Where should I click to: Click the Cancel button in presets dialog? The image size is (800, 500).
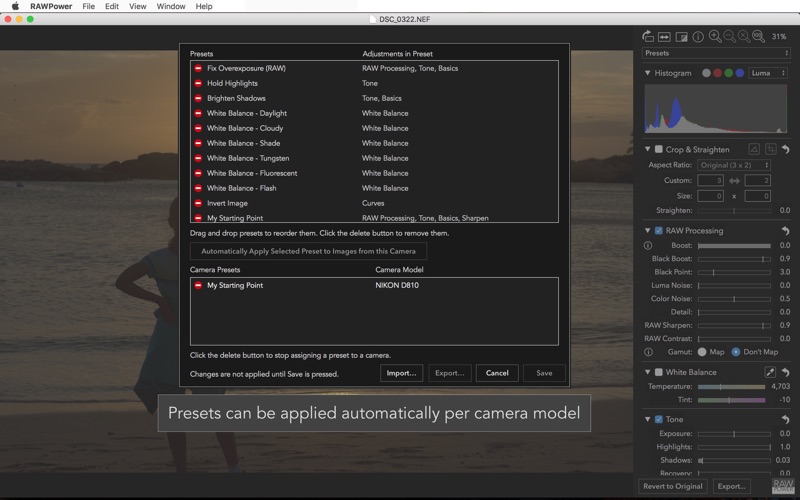(x=497, y=373)
